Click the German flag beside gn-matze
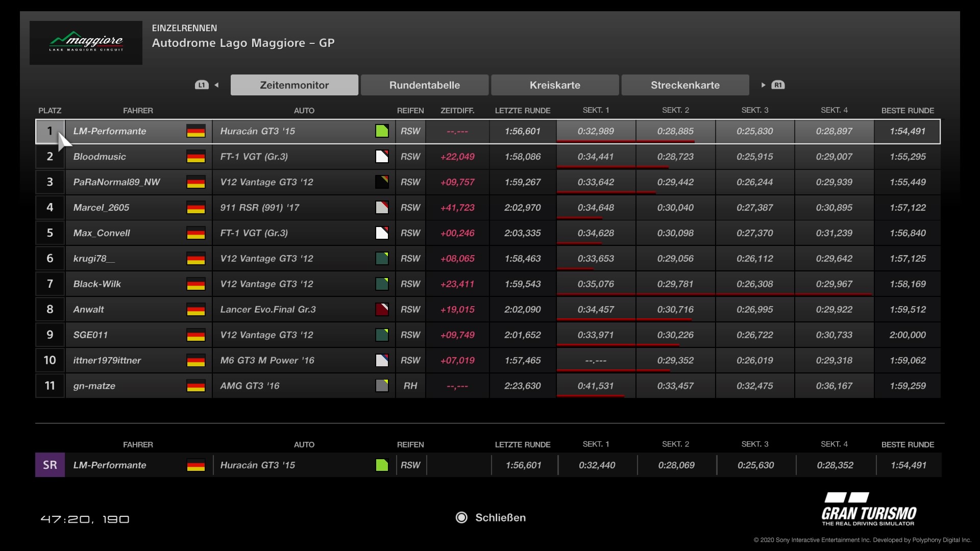The image size is (980, 551). click(x=195, y=386)
